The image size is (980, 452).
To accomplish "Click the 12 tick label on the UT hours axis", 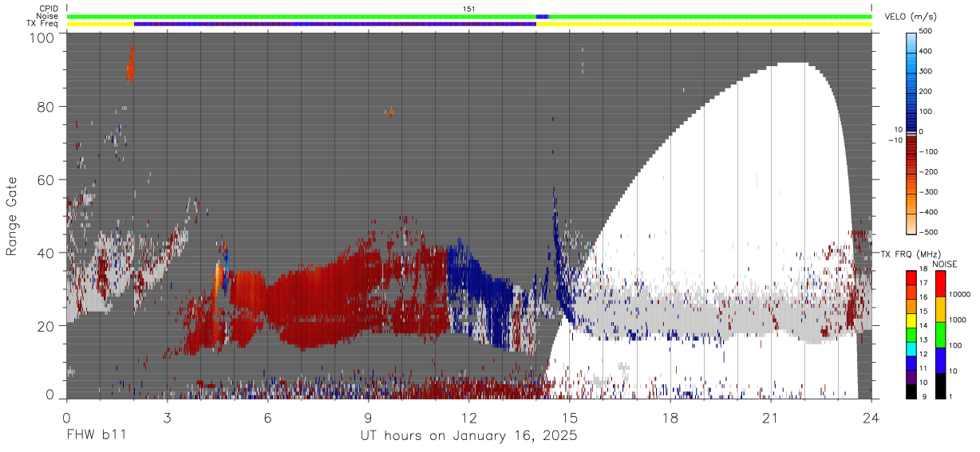I will click(469, 417).
